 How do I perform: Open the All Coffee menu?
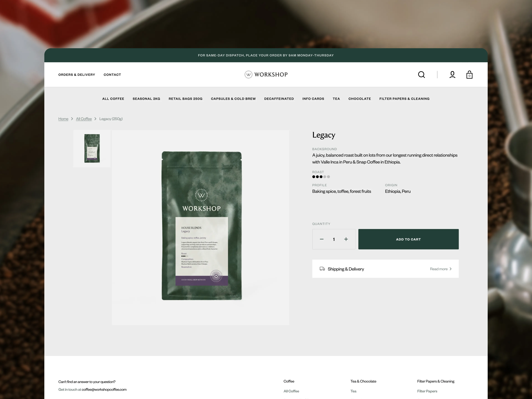(113, 99)
